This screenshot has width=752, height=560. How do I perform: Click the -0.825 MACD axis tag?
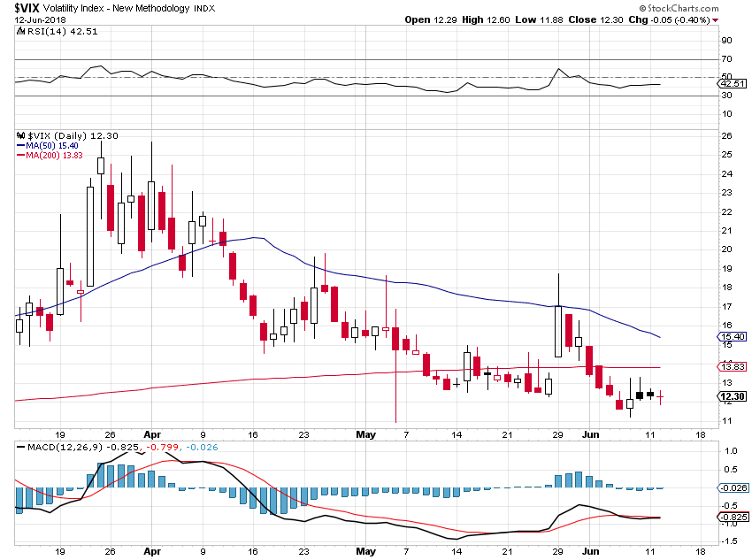(x=733, y=518)
